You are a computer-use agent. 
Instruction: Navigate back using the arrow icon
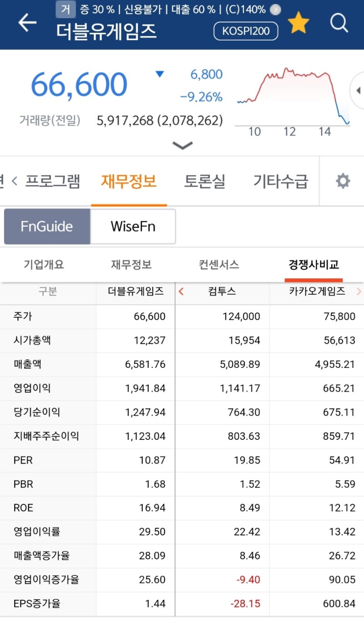(27, 23)
